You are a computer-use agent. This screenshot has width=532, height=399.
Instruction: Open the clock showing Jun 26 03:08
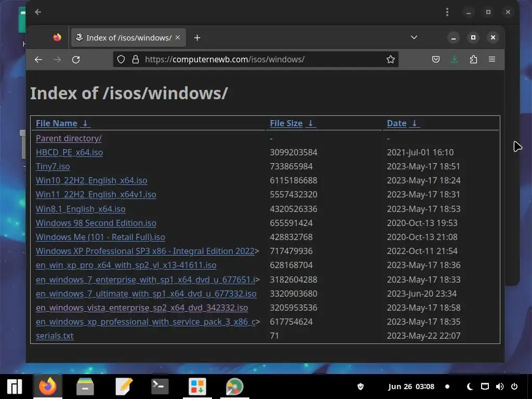pyautogui.click(x=411, y=387)
